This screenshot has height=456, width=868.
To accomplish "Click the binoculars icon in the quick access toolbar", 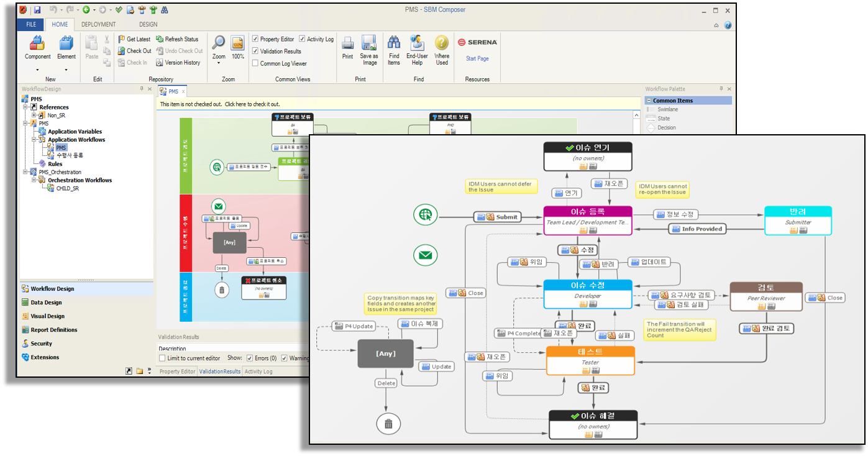I will tap(164, 10).
